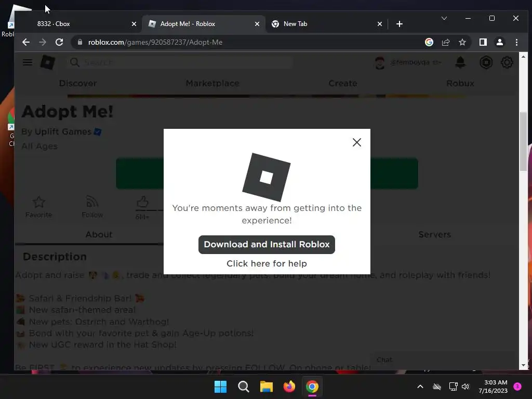The image size is (532, 399).
Task: Open the Create menu item
Action: pyautogui.click(x=343, y=83)
